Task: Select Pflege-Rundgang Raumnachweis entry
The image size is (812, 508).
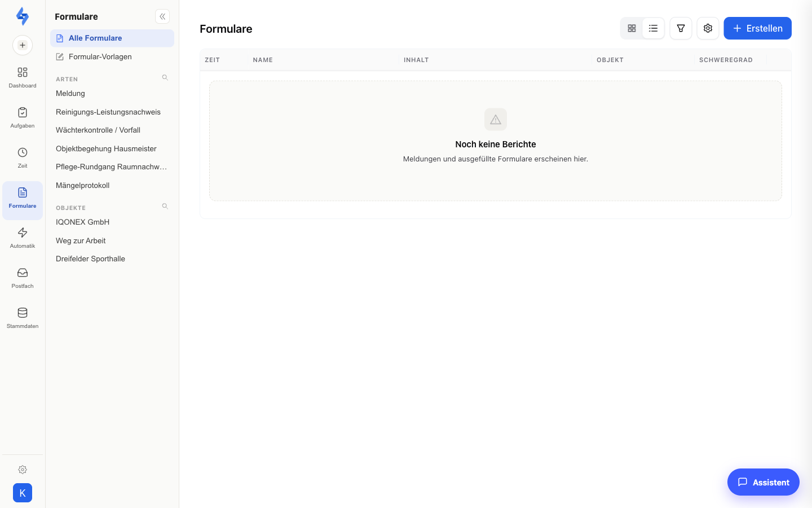Action: [x=112, y=167]
